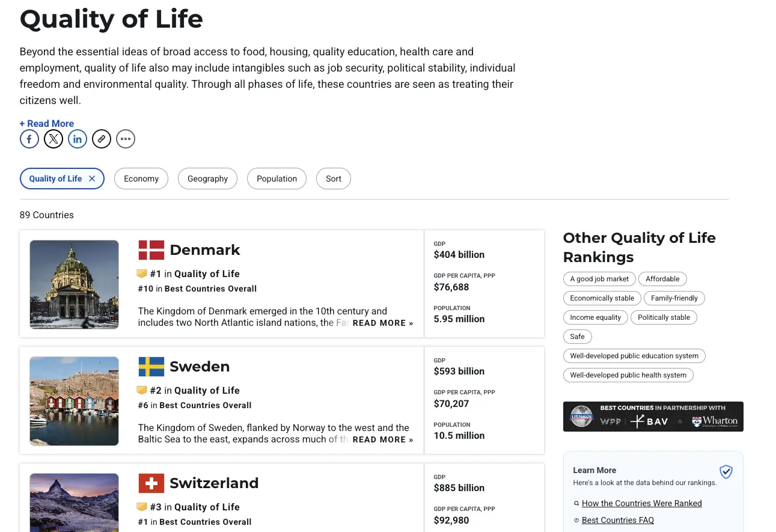This screenshot has height=532, width=776.
Task: Click Denmark's READ MORE link
Action: tap(383, 323)
